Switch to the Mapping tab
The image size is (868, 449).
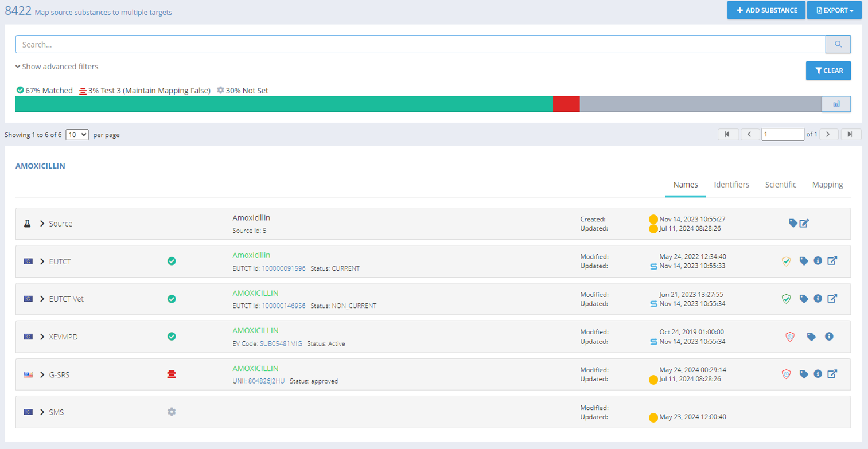tap(827, 185)
